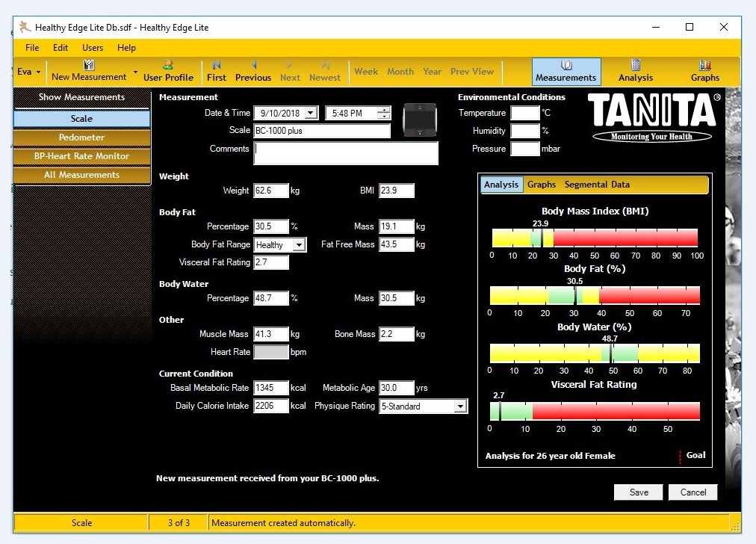Click the Body Fat Mass field 19.1

(x=397, y=226)
